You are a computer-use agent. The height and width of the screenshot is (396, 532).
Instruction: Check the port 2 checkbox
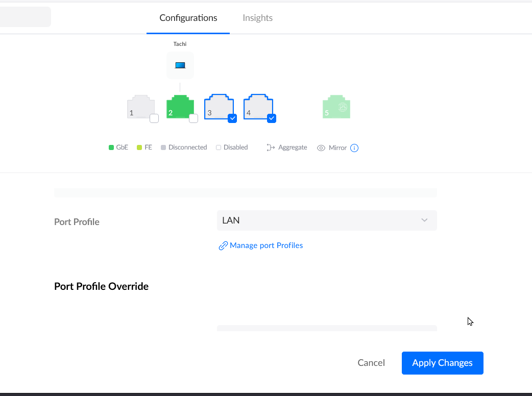click(x=194, y=118)
